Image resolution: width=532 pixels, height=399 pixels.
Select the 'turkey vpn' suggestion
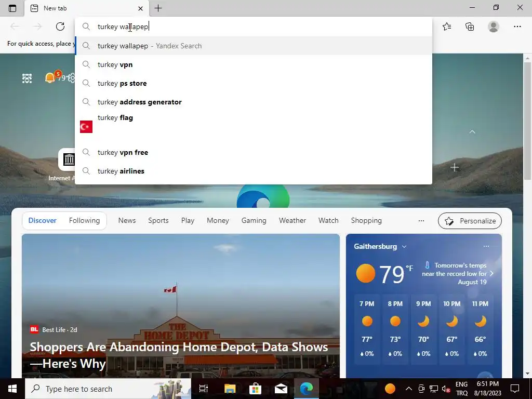coord(254,64)
